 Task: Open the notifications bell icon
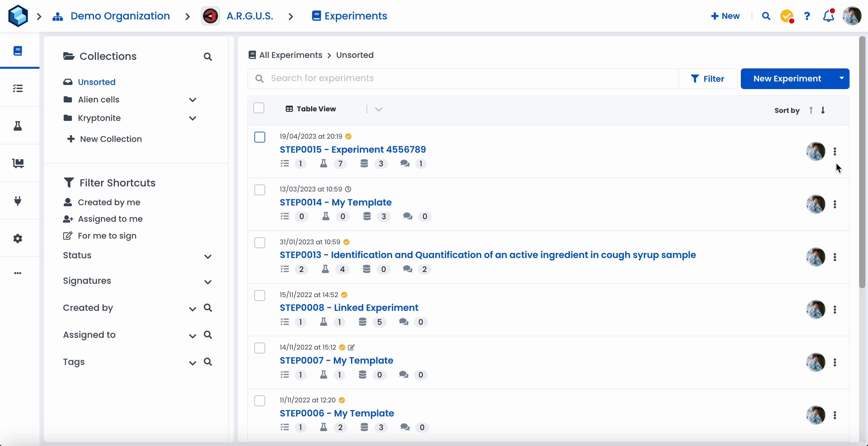[x=828, y=16]
